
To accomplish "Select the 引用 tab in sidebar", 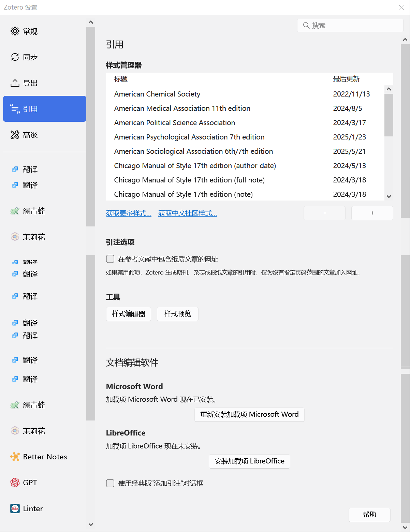I will [44, 109].
